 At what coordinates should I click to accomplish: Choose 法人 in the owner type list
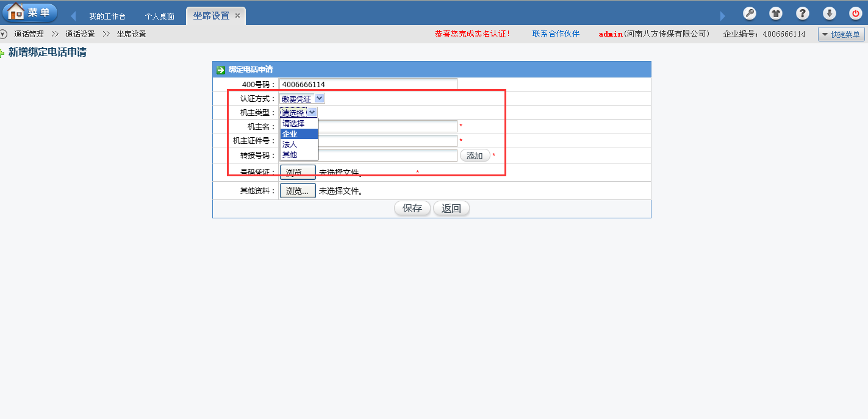click(x=299, y=145)
